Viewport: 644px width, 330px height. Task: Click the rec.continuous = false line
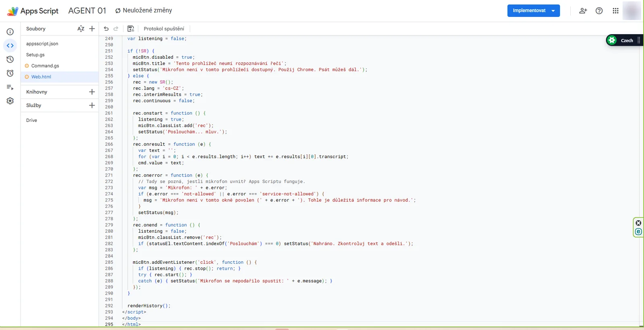click(x=164, y=101)
